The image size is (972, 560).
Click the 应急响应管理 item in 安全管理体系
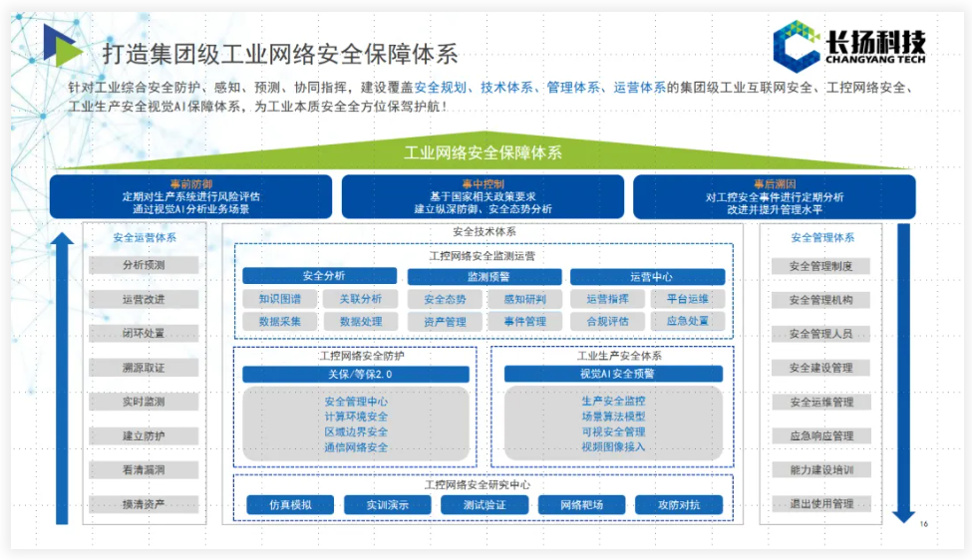tap(820, 436)
